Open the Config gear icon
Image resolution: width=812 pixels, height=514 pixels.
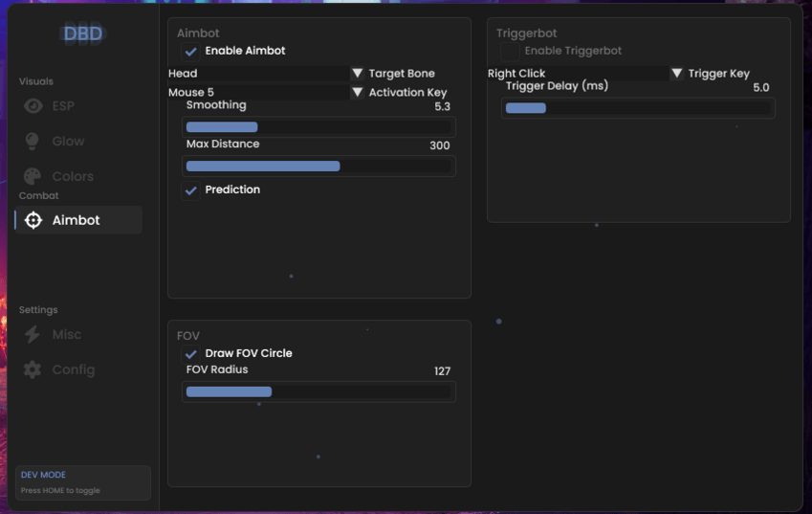pyautogui.click(x=33, y=369)
